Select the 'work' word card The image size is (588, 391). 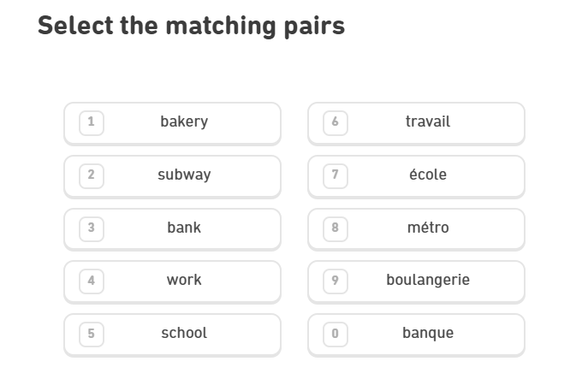(x=184, y=281)
